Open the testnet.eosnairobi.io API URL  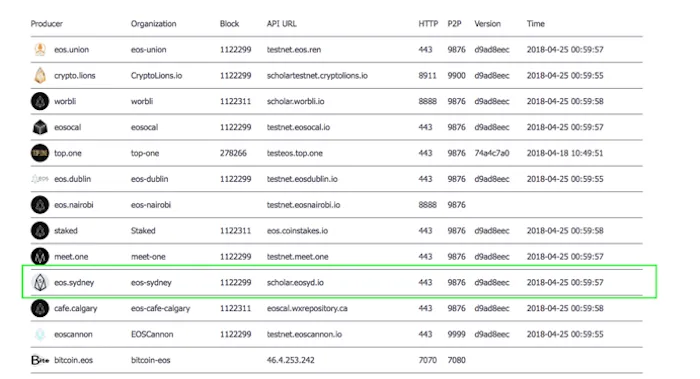tap(303, 205)
